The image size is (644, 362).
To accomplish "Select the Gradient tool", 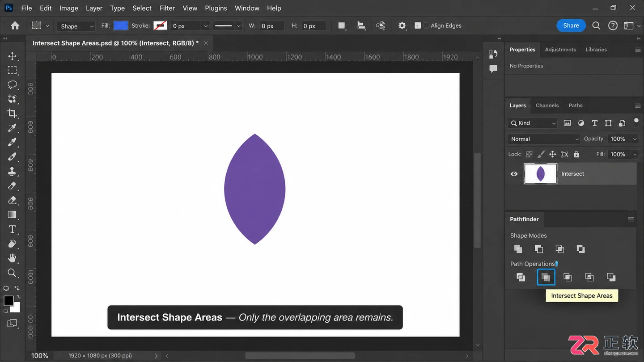I will click(x=13, y=215).
